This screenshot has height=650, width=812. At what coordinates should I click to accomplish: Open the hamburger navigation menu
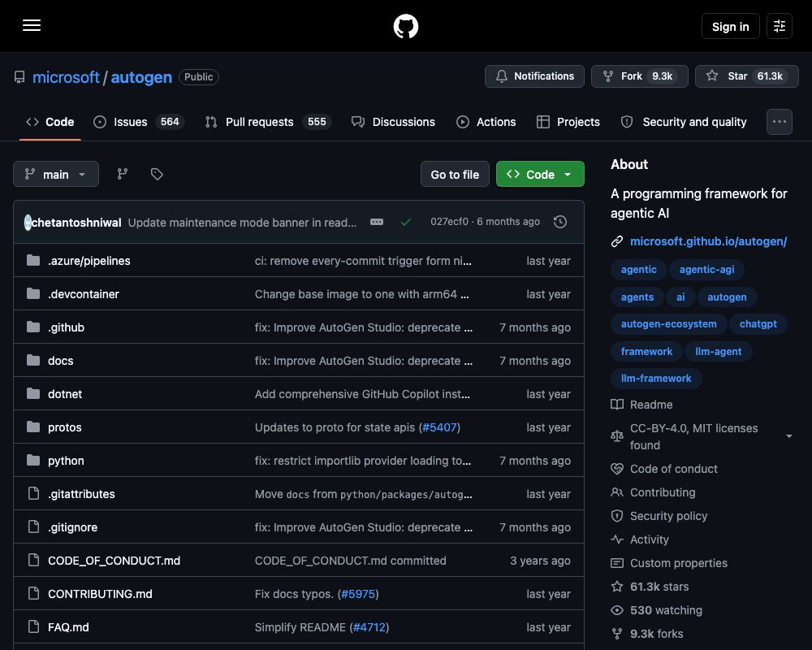32,26
